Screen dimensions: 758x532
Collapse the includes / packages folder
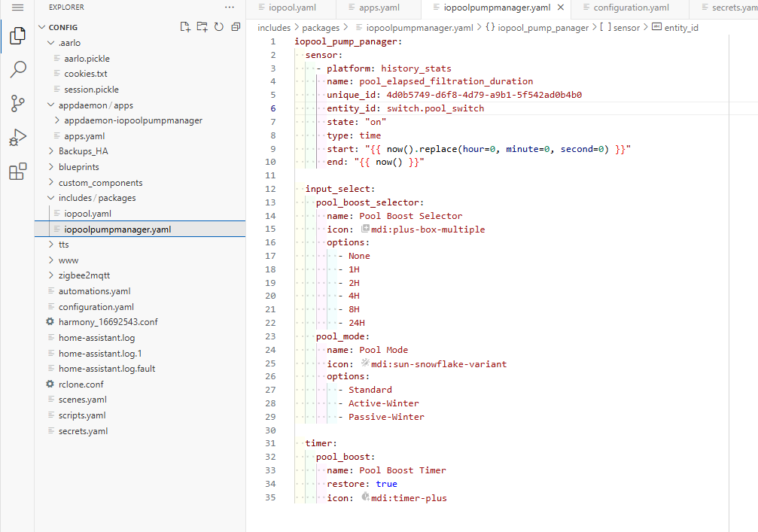point(50,198)
